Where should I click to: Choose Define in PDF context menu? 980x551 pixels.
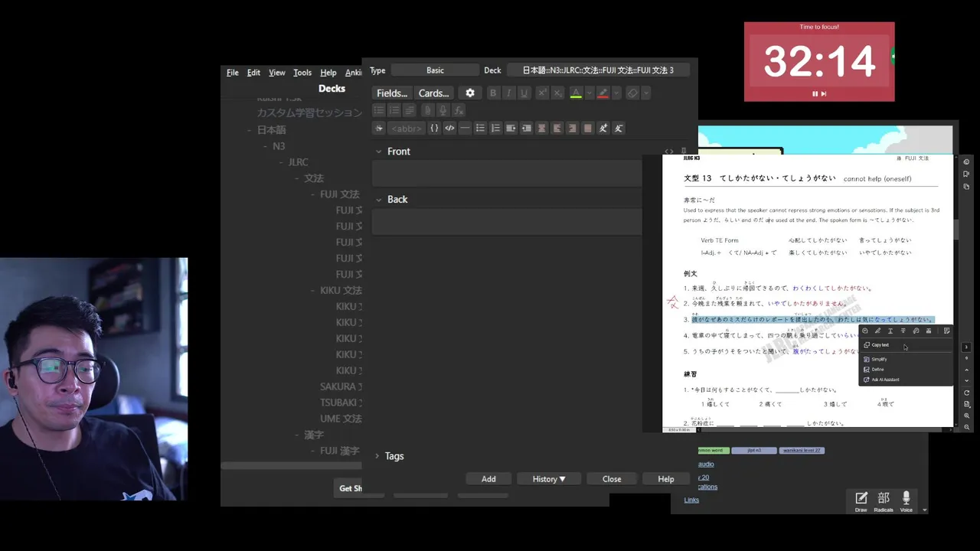point(906,370)
